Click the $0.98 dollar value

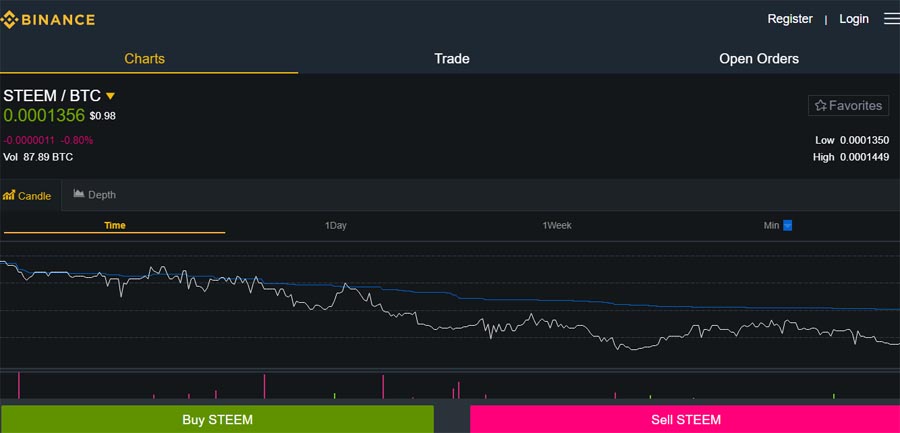click(x=103, y=116)
